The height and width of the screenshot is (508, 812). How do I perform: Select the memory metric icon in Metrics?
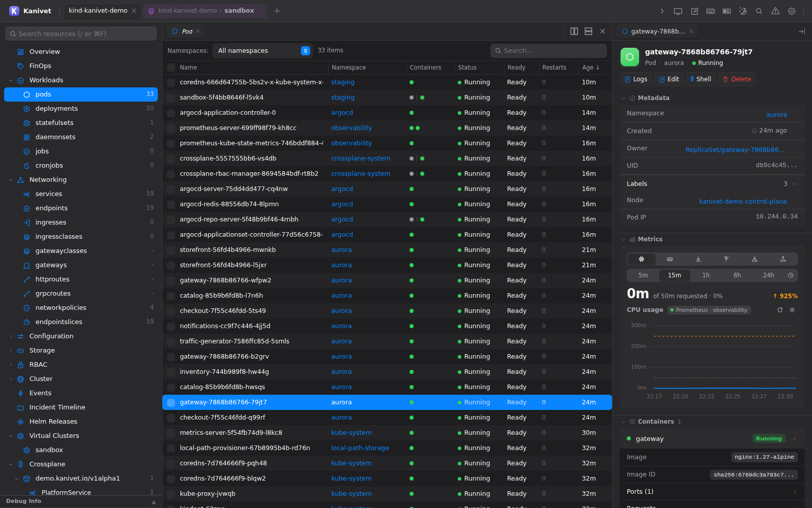click(670, 259)
